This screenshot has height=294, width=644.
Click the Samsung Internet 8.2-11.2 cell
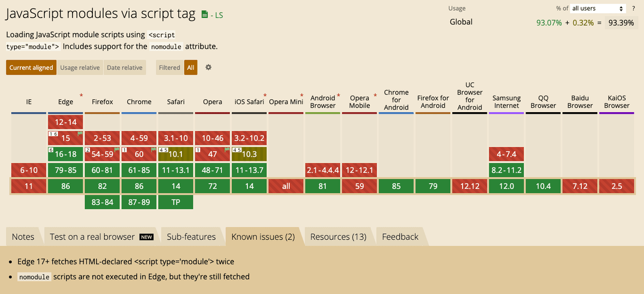[x=507, y=170]
